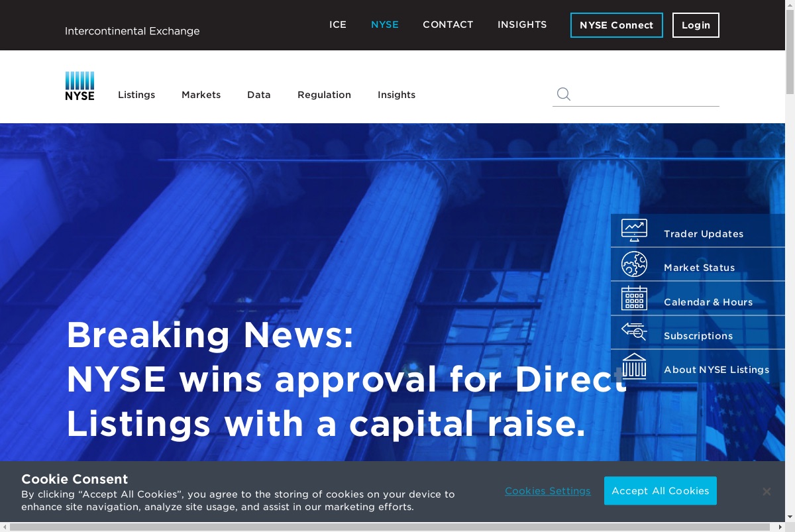Viewport: 795px width, 532px height.
Task: Open Trader Updates link
Action: point(704,234)
